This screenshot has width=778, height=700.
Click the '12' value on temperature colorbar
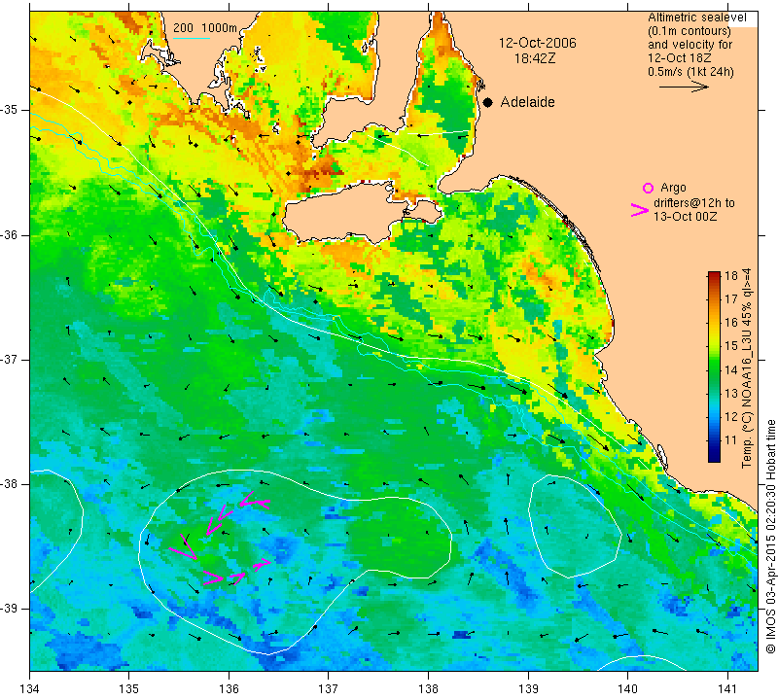pos(731,417)
